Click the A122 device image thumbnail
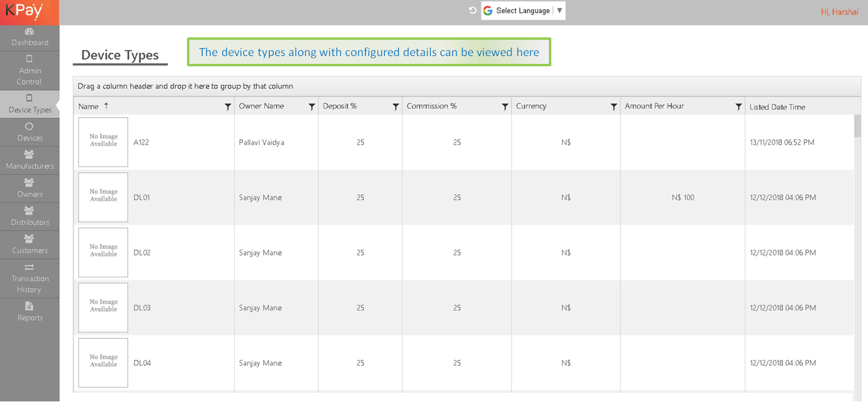 103,142
